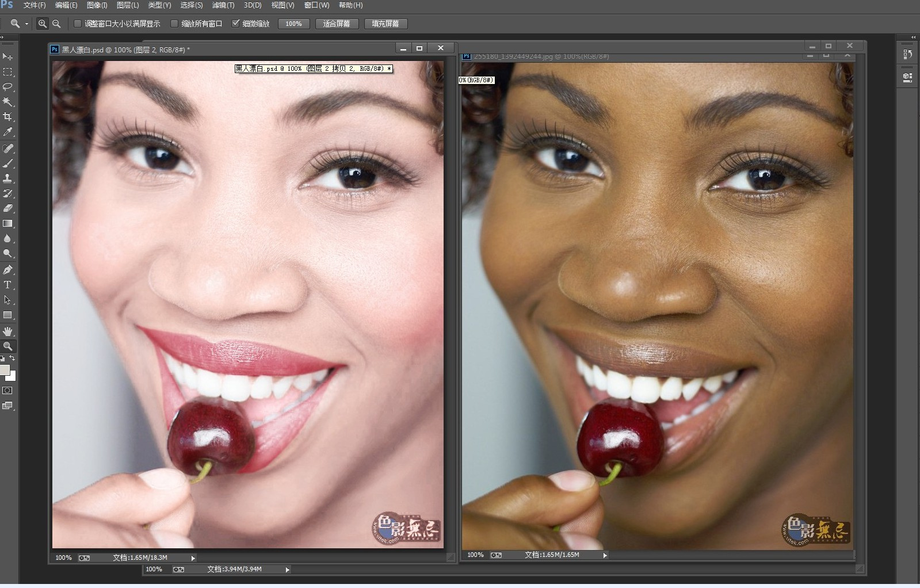Open the 图层(L) menu
Screen dimensions: 920x588
point(128,5)
